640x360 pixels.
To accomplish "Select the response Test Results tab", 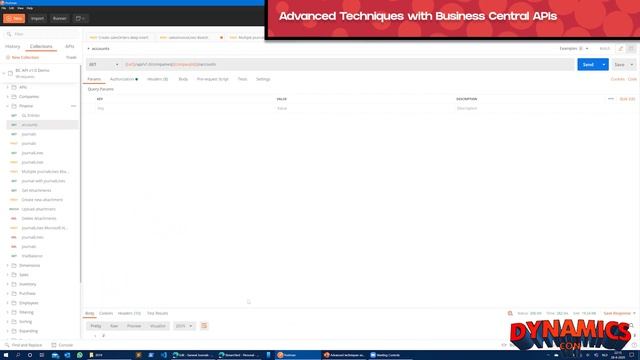I will click(157, 313).
